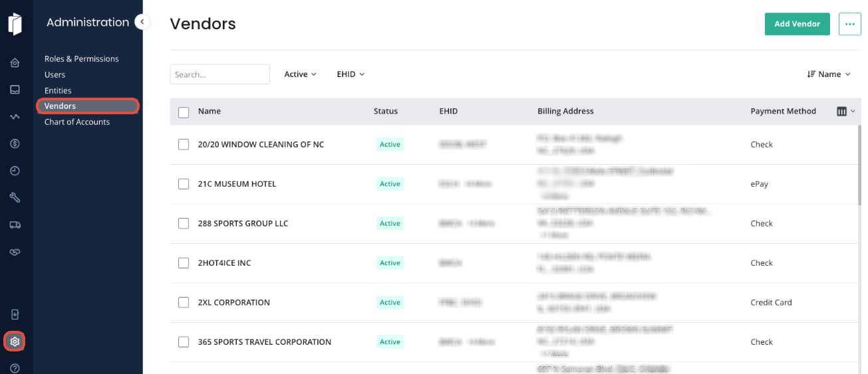Click the Payment Method column header
868x374 pixels.
tap(783, 111)
